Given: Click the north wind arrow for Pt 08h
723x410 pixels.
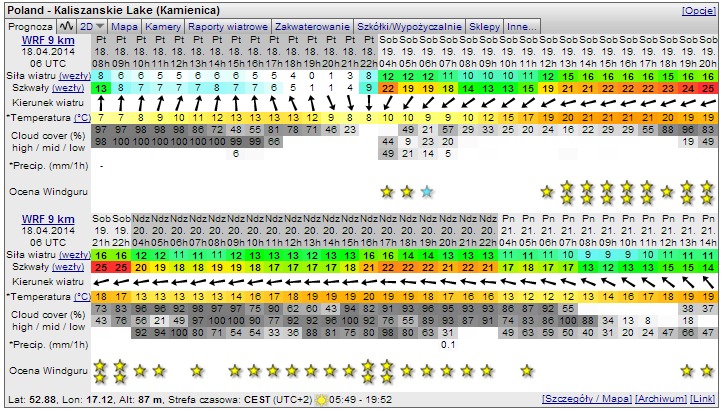Looking at the screenshot, I should point(101,103).
